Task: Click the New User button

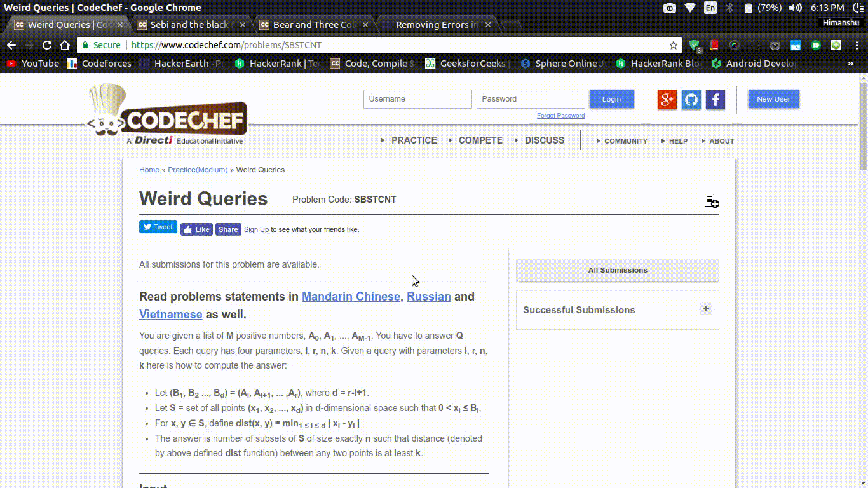Action: point(773,99)
